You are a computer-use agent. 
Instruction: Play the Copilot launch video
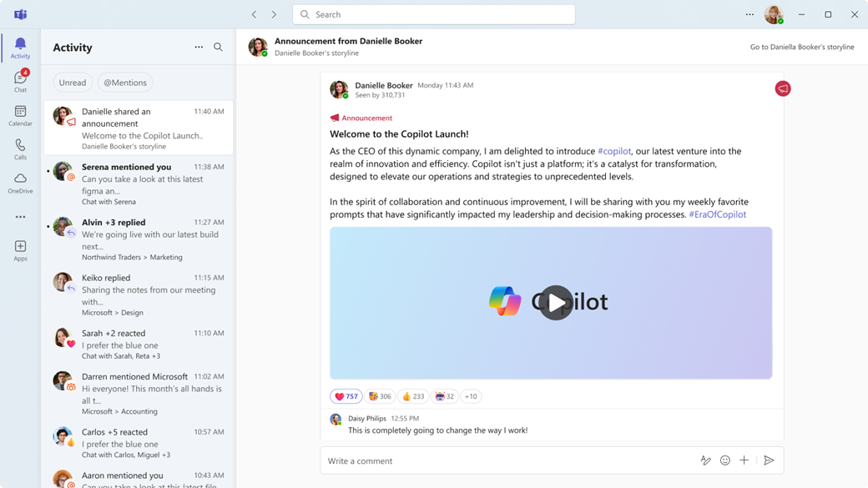click(555, 303)
